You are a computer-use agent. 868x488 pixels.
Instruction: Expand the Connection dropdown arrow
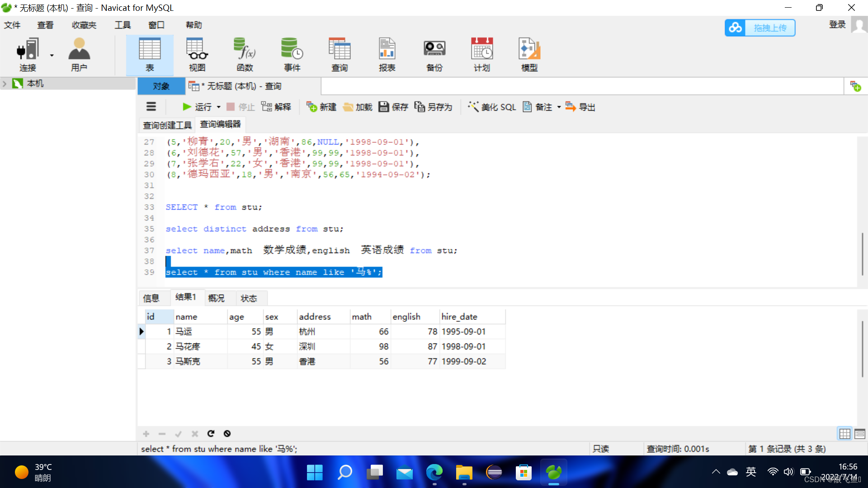tap(52, 55)
